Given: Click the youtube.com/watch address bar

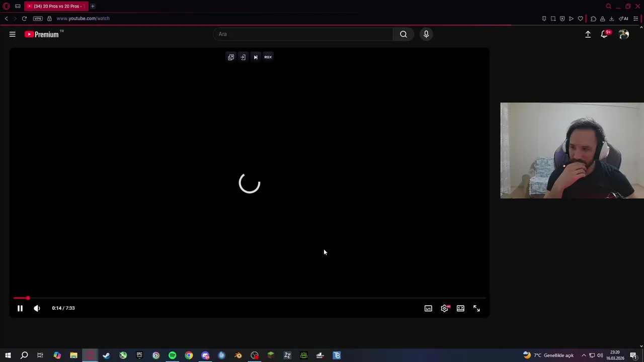Looking at the screenshot, I should pos(83,19).
